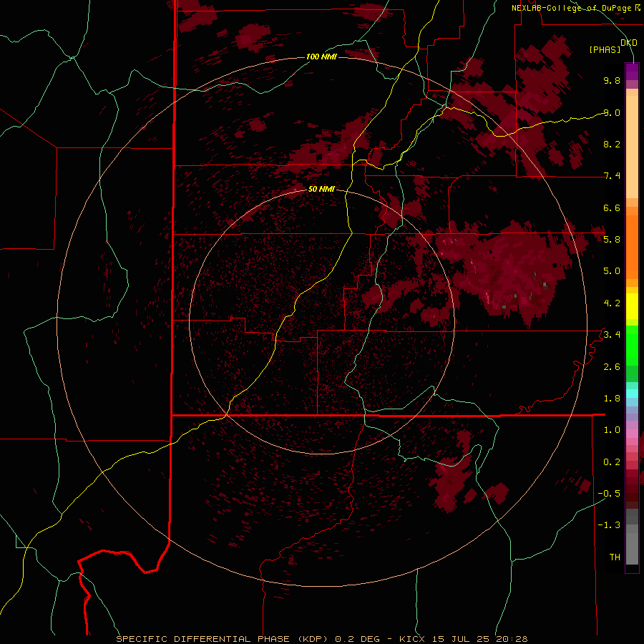Pick the pink segment of the color bar
Image resolution: width=644 pixels, height=644 pixels.
coord(632,434)
